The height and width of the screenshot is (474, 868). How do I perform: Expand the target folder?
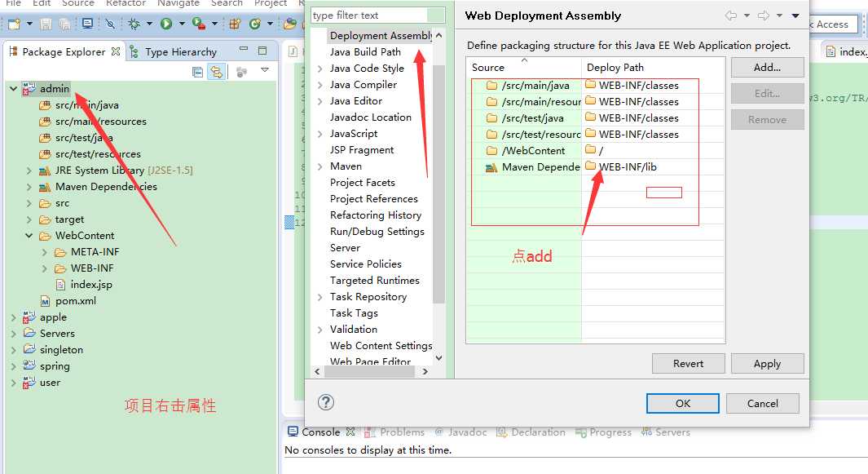coord(29,219)
